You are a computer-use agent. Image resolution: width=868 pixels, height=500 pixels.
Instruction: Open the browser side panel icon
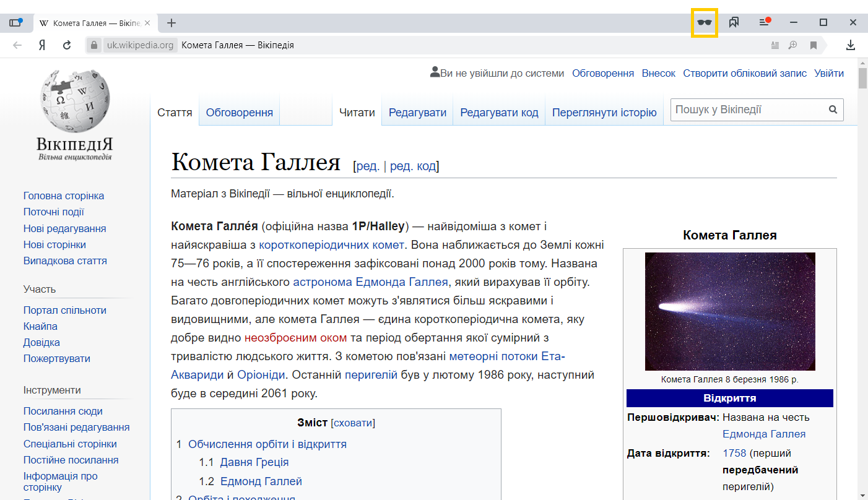click(x=15, y=23)
